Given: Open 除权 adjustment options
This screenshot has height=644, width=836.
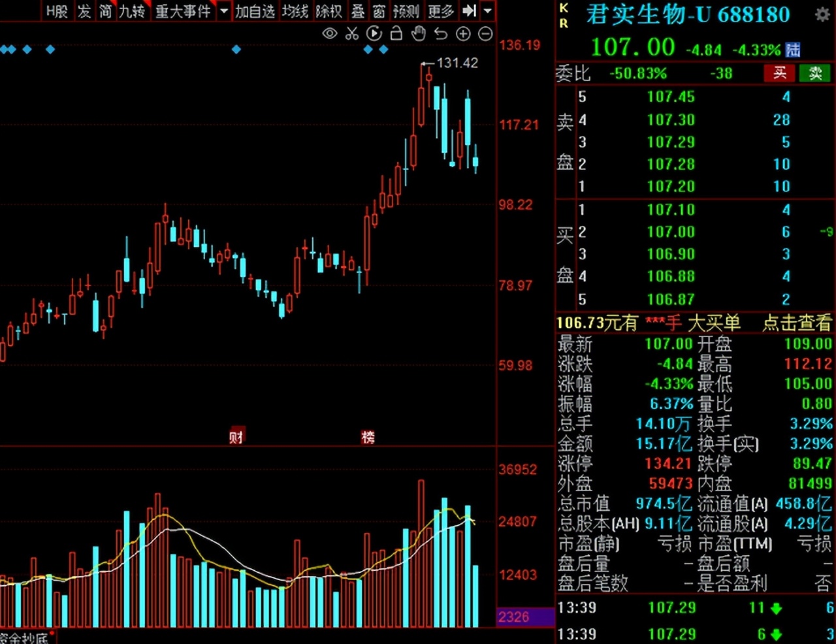Looking at the screenshot, I should (x=329, y=11).
